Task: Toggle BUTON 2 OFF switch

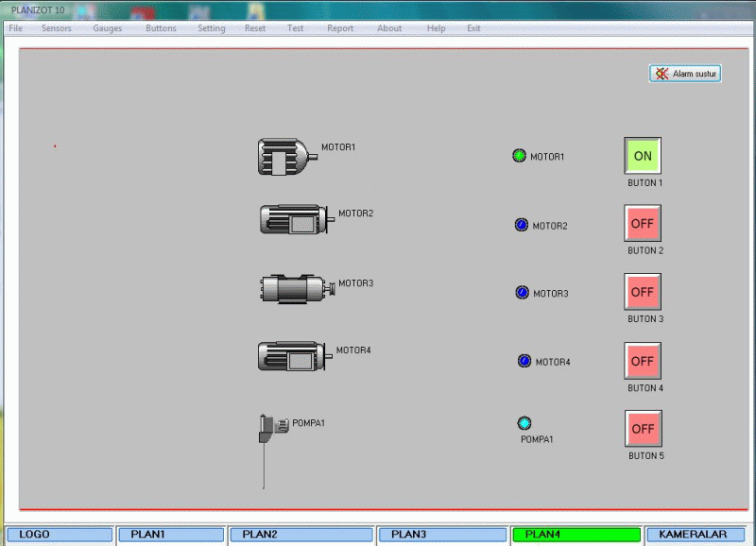Action: (x=643, y=223)
